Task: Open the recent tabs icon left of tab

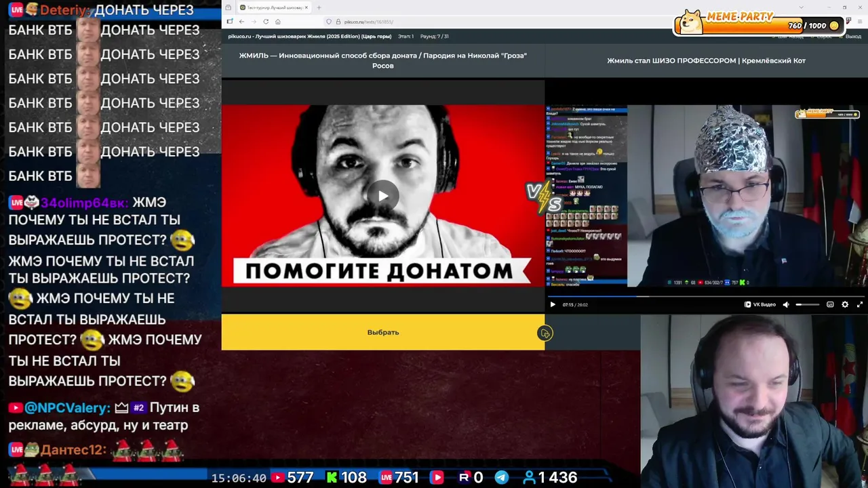Action: (x=228, y=7)
